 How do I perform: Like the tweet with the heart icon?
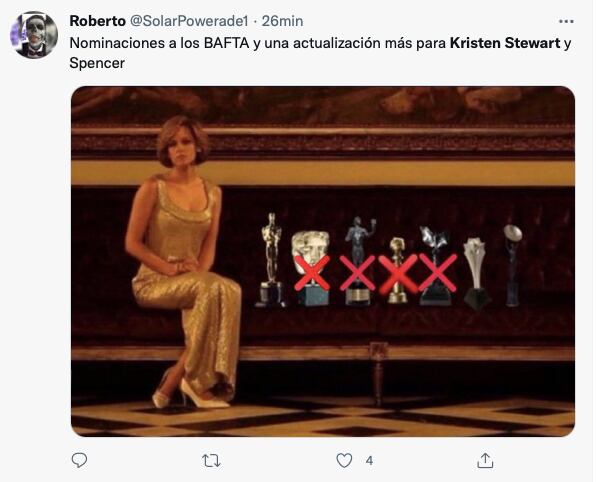344,461
